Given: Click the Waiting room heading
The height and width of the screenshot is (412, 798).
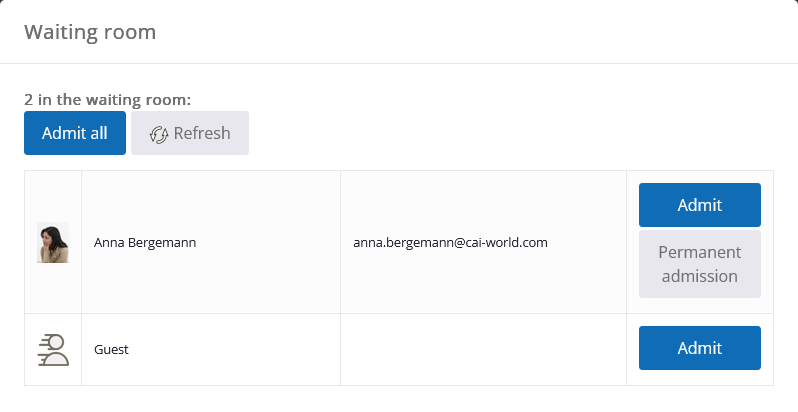Looking at the screenshot, I should point(90,32).
